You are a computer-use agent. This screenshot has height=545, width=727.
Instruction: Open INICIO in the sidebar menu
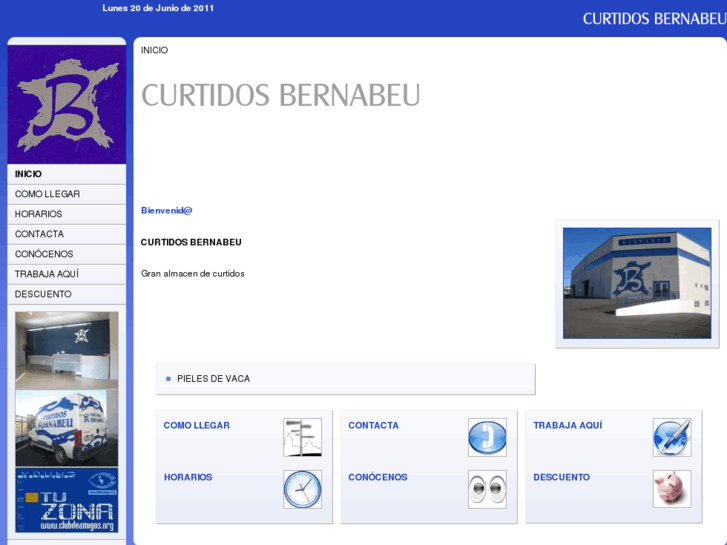point(67,174)
